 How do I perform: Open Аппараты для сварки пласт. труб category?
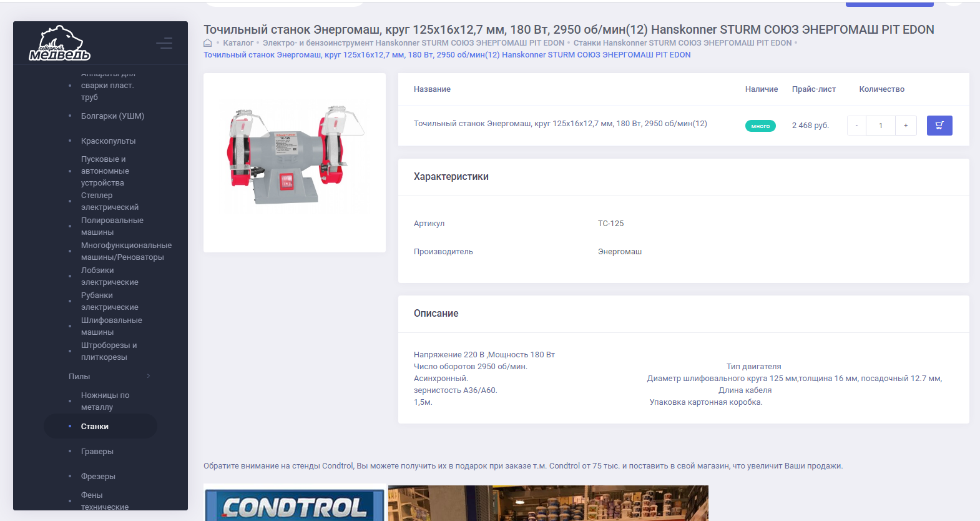coord(107,86)
